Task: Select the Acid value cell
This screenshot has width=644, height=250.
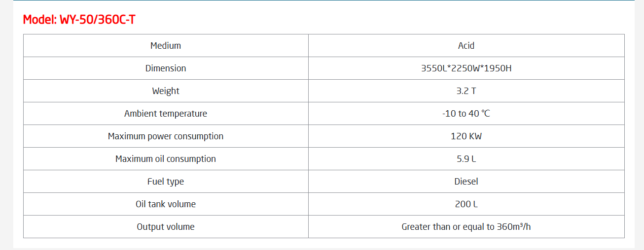Action: [x=466, y=46]
